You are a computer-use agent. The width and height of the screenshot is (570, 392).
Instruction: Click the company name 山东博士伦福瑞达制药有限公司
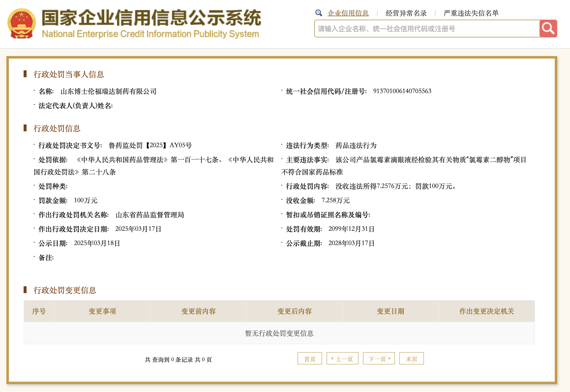108,91
